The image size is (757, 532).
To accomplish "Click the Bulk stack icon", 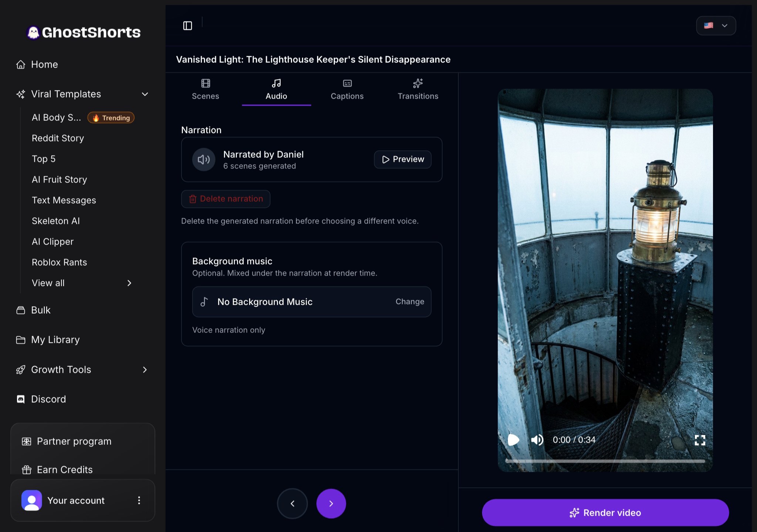I will 21,310.
